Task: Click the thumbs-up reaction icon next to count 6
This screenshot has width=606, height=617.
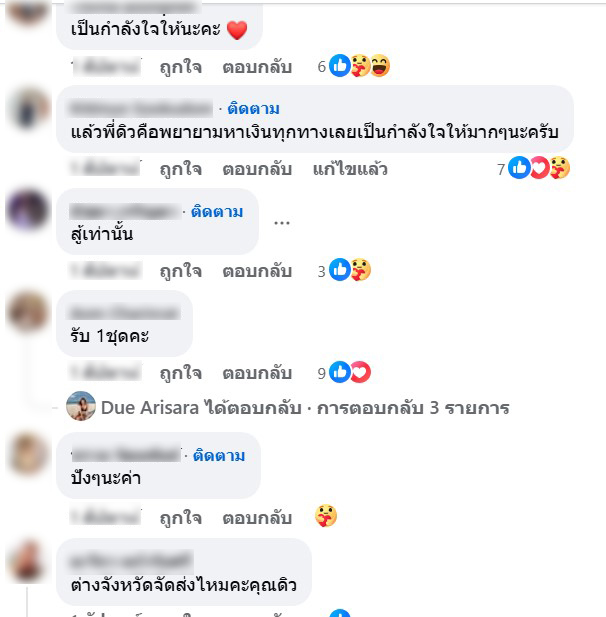Action: pyautogui.click(x=340, y=65)
